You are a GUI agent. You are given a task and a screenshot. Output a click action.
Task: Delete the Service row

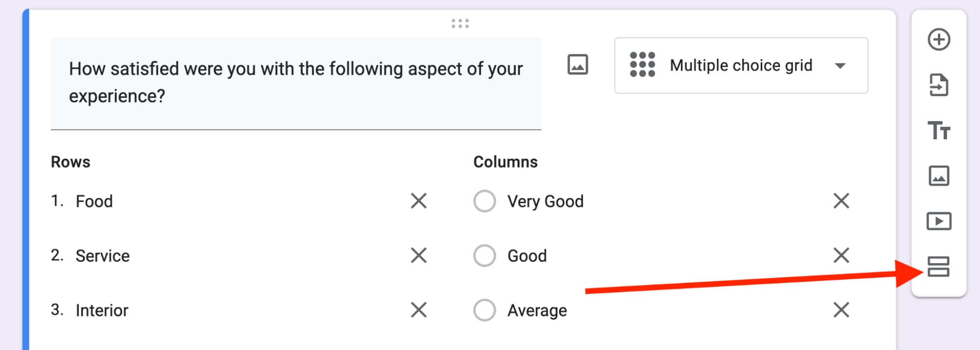click(418, 255)
